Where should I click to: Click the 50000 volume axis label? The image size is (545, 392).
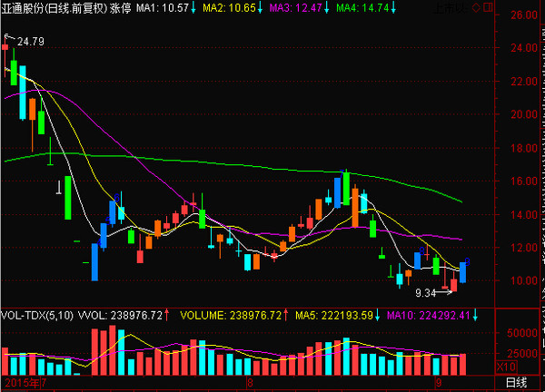coord(522,333)
